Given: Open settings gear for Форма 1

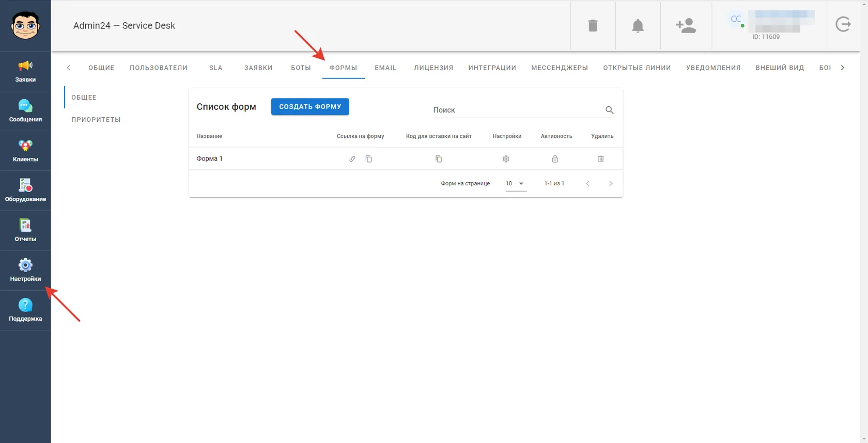Looking at the screenshot, I should [x=506, y=159].
